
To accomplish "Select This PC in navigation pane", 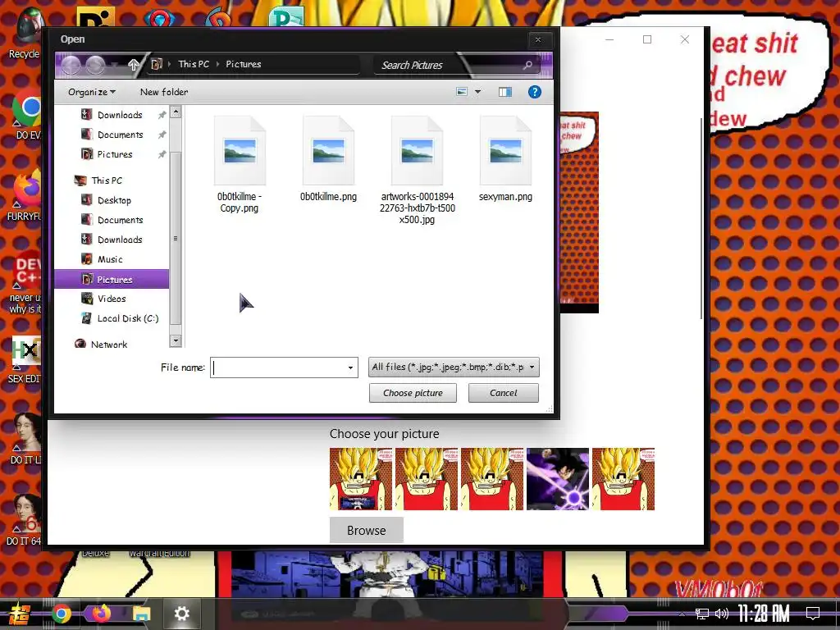I will point(107,180).
